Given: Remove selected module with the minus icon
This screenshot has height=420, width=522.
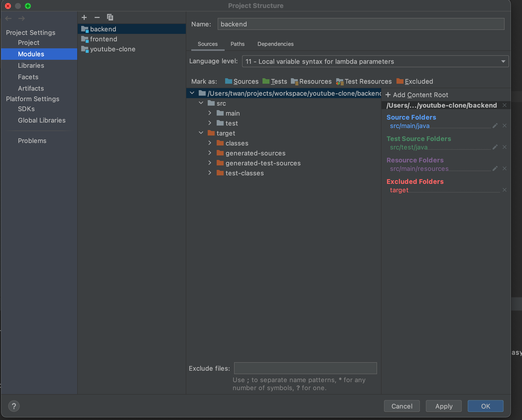Looking at the screenshot, I should (97, 17).
